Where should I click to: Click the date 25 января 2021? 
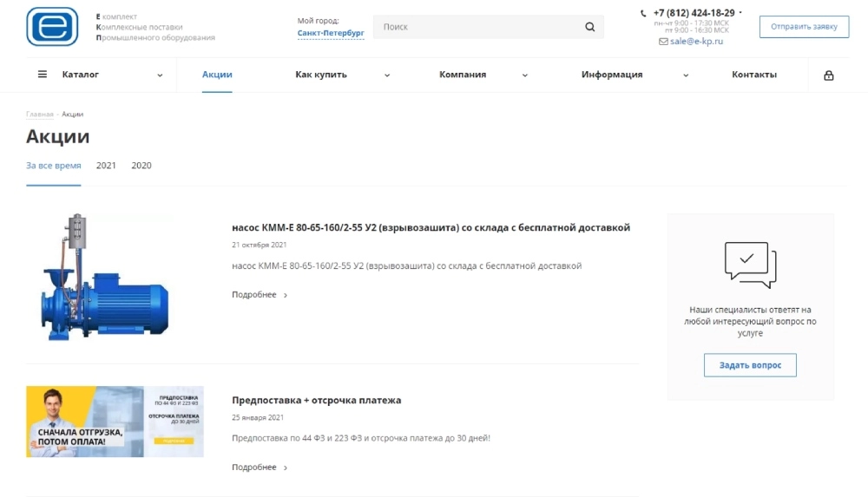[258, 417]
